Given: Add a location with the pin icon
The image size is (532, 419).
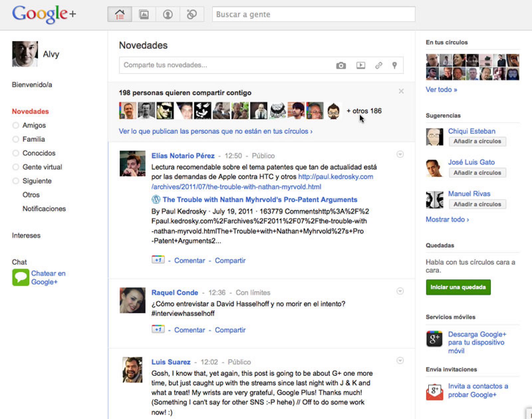Looking at the screenshot, I should point(394,66).
